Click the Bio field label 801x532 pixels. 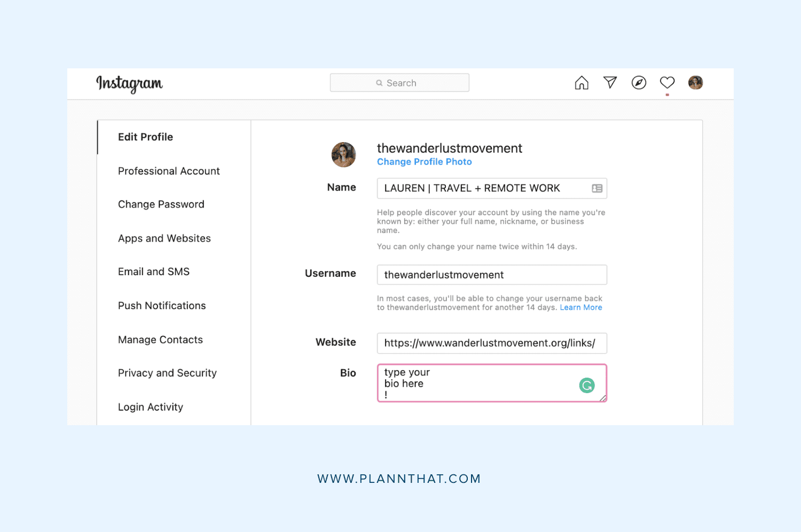click(348, 373)
